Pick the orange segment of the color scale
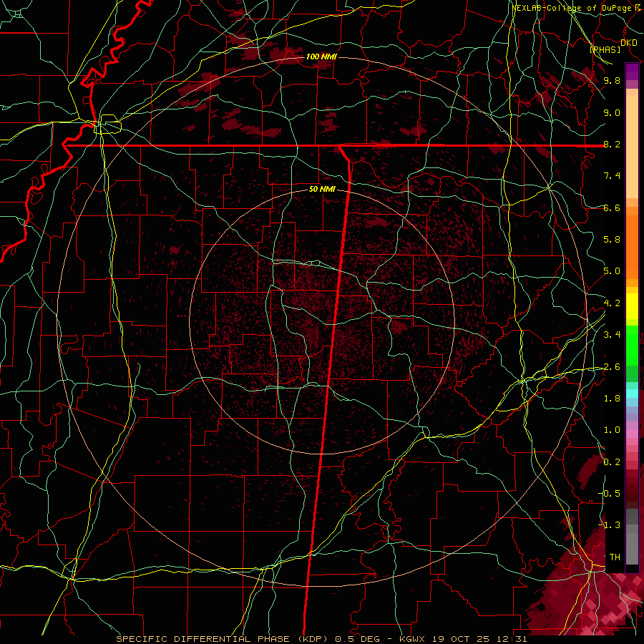Image resolution: width=644 pixels, height=644 pixels. 632,246
